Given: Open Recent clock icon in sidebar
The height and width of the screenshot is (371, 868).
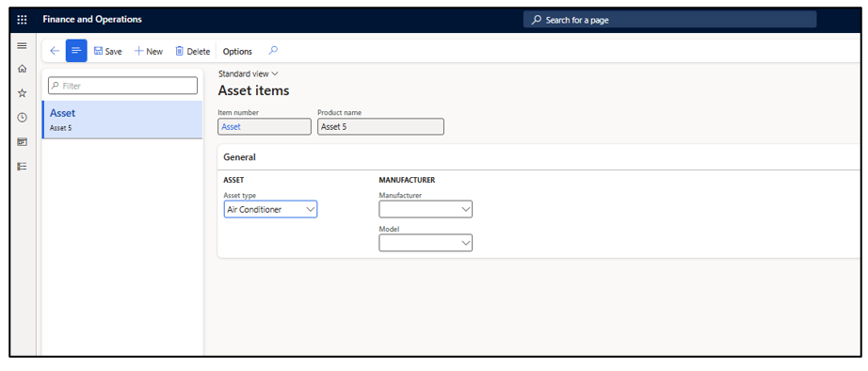Looking at the screenshot, I should coord(23,118).
